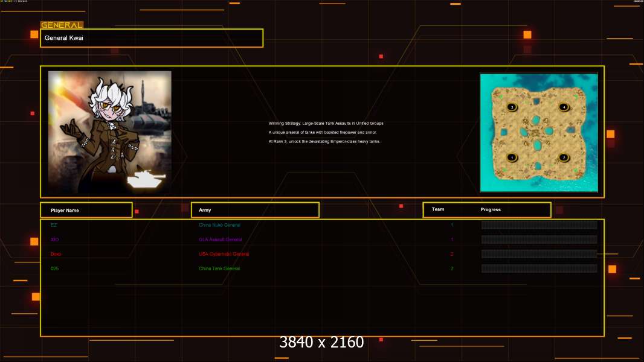The height and width of the screenshot is (362, 644).
Task: Click the Winning Strategy description text
Action: [326, 124]
